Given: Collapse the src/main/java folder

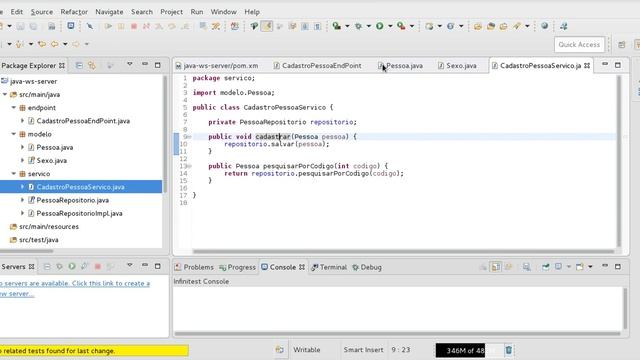Looking at the screenshot, I should (x=5, y=94).
